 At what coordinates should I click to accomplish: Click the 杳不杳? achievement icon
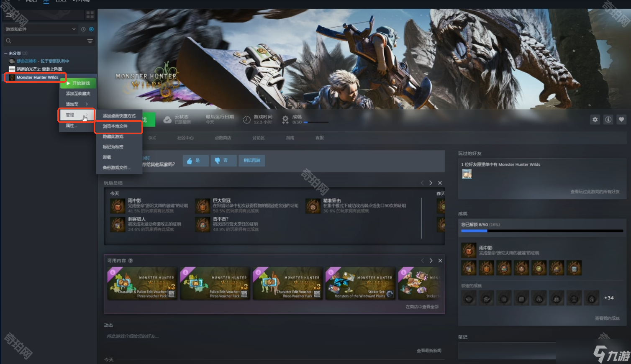[203, 225]
